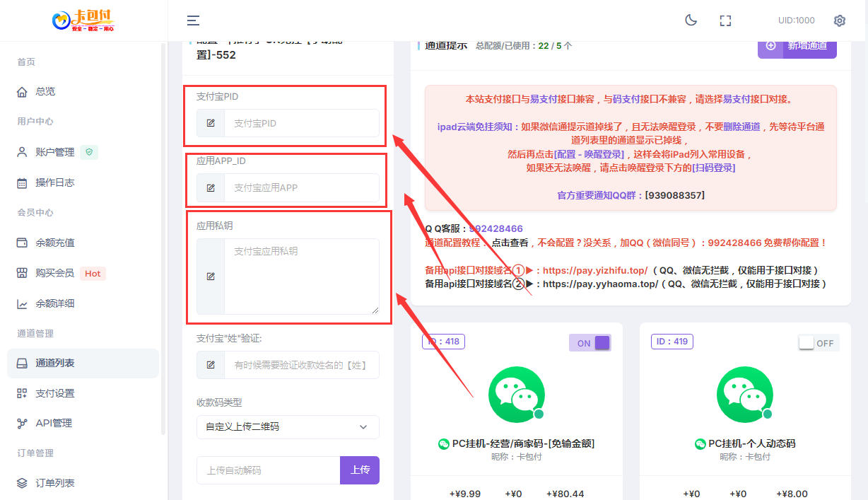Toggle off channel ID 418
868x500 pixels.
click(590, 342)
